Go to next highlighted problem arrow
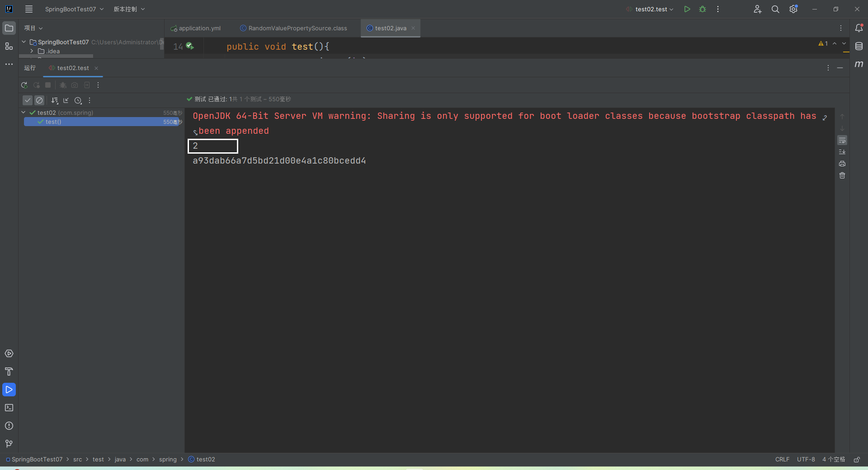Image resolution: width=868 pixels, height=470 pixels. (844, 43)
